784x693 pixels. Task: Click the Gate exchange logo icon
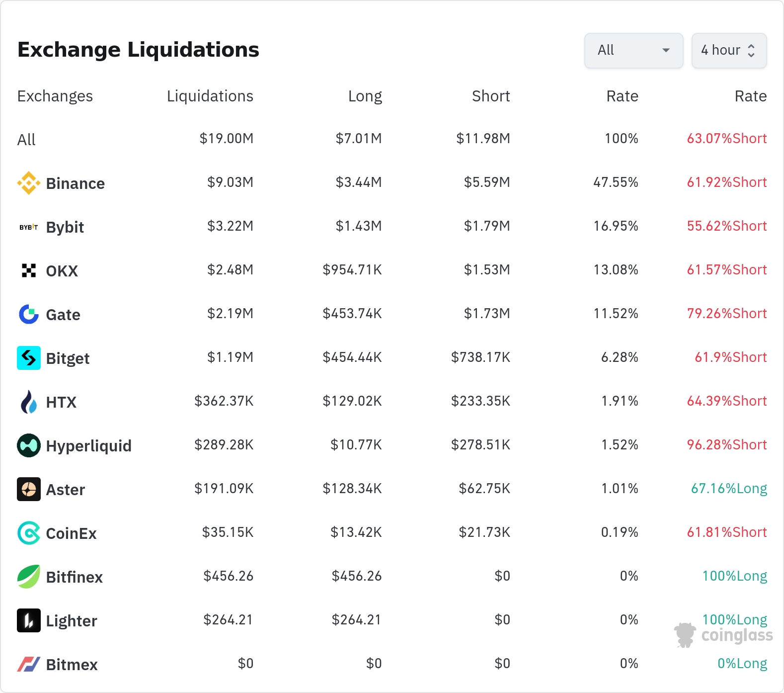pyautogui.click(x=29, y=314)
